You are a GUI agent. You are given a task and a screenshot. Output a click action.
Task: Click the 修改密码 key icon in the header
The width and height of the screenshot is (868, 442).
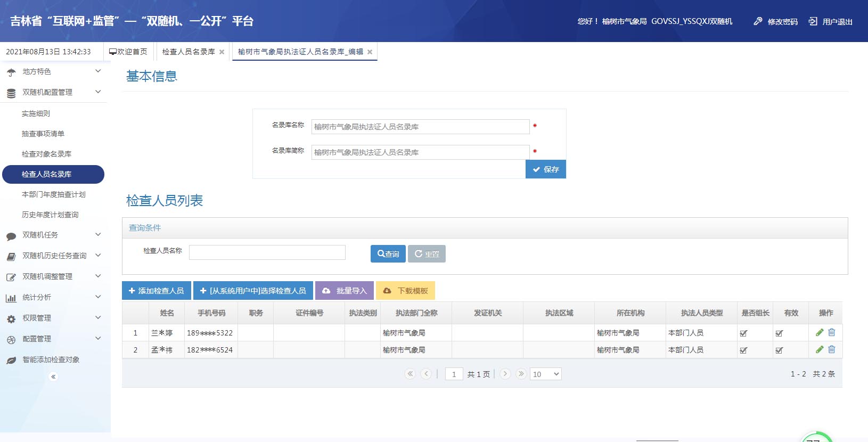click(758, 21)
